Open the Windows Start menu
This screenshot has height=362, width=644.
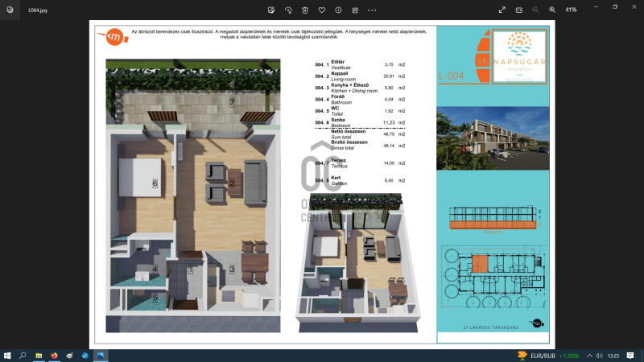click(x=7, y=355)
